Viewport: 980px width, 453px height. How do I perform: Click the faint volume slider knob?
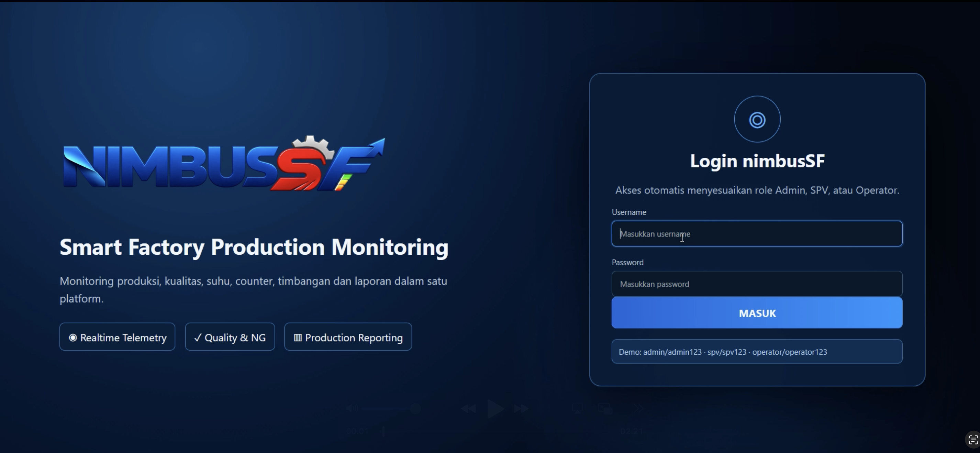pyautogui.click(x=415, y=408)
